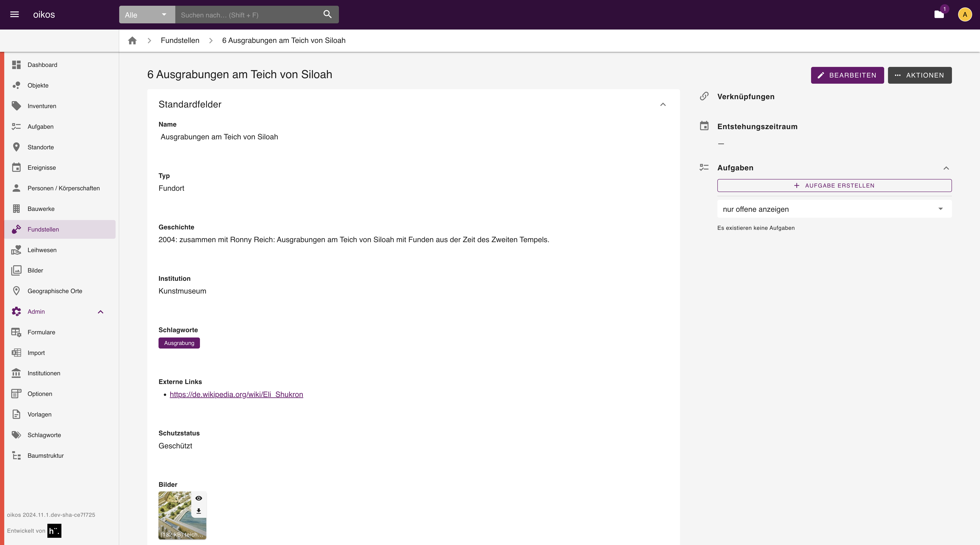Click the Inventuren tag icon

[x=16, y=106]
